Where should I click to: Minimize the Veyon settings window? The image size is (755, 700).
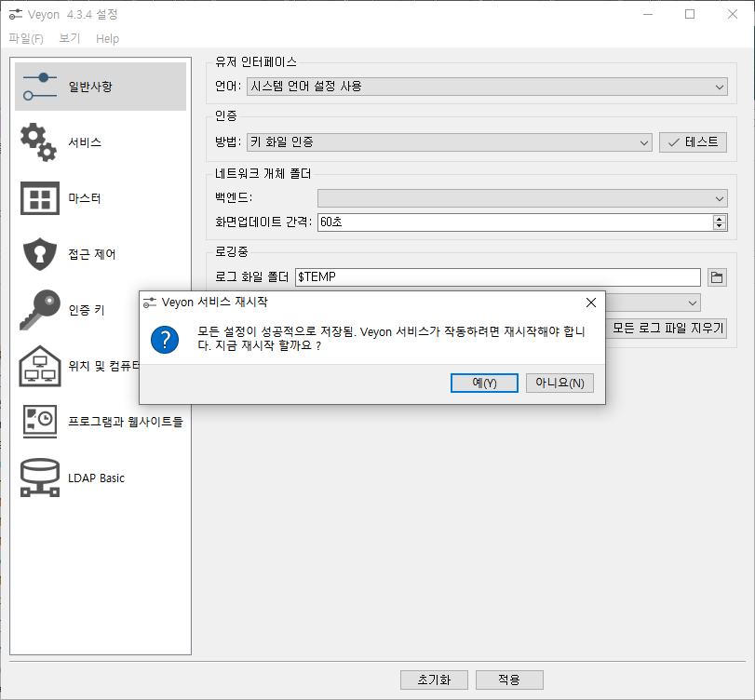click(648, 15)
